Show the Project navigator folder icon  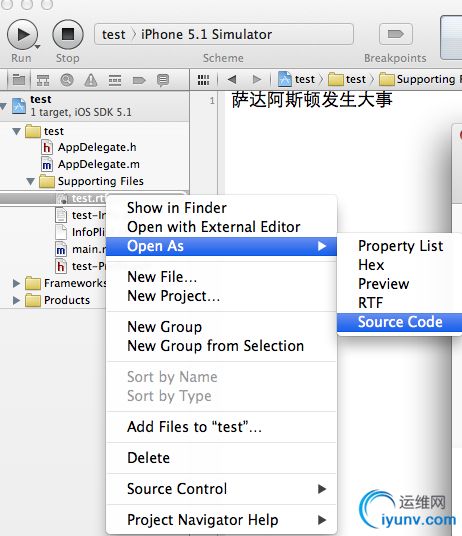[19, 80]
